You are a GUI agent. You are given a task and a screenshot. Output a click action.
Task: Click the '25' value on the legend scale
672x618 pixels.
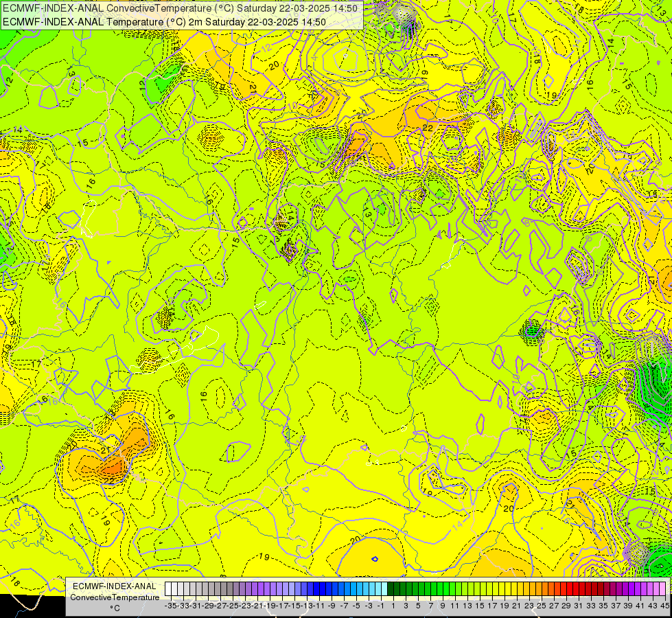(542, 606)
